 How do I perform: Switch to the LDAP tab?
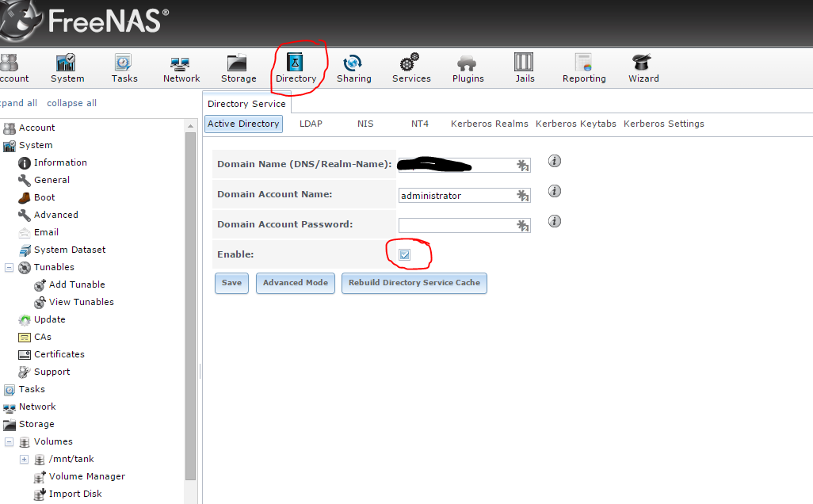coord(311,124)
